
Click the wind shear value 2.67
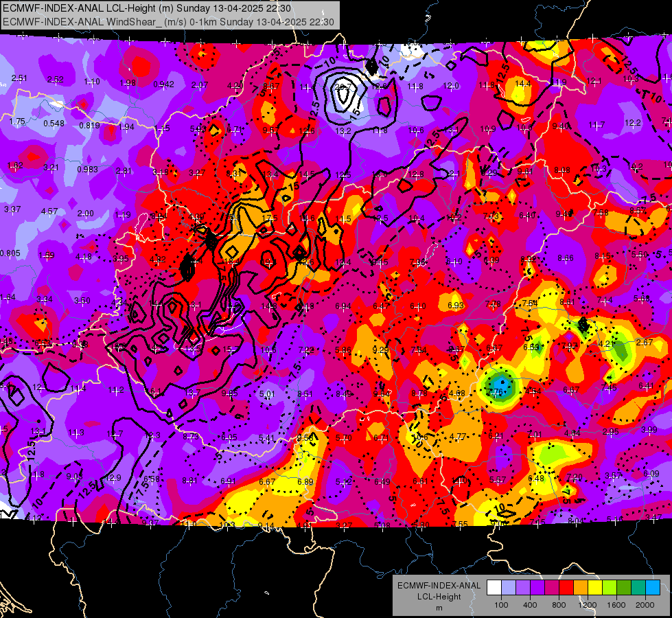click(x=644, y=342)
